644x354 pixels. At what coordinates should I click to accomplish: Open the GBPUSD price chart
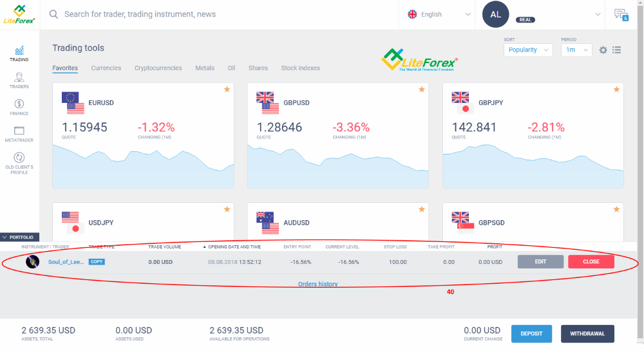click(x=338, y=166)
